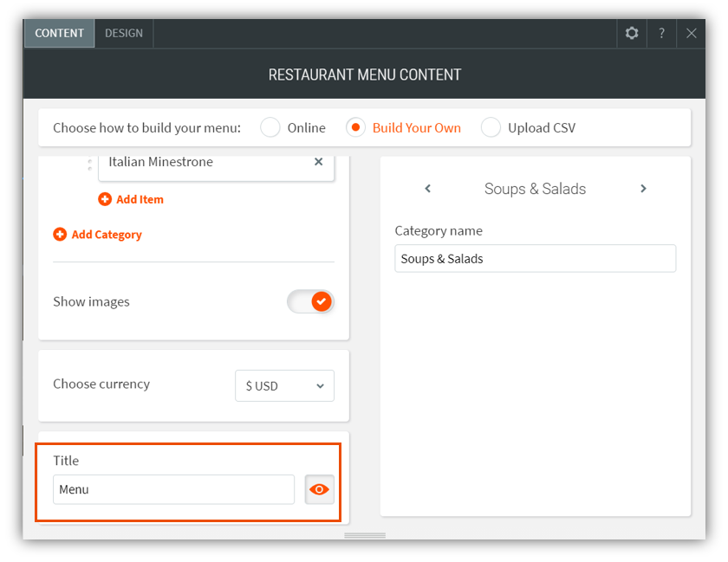Viewport: 728px width, 562px height.
Task: Go to the previous category with left arrow
Action: (x=427, y=189)
